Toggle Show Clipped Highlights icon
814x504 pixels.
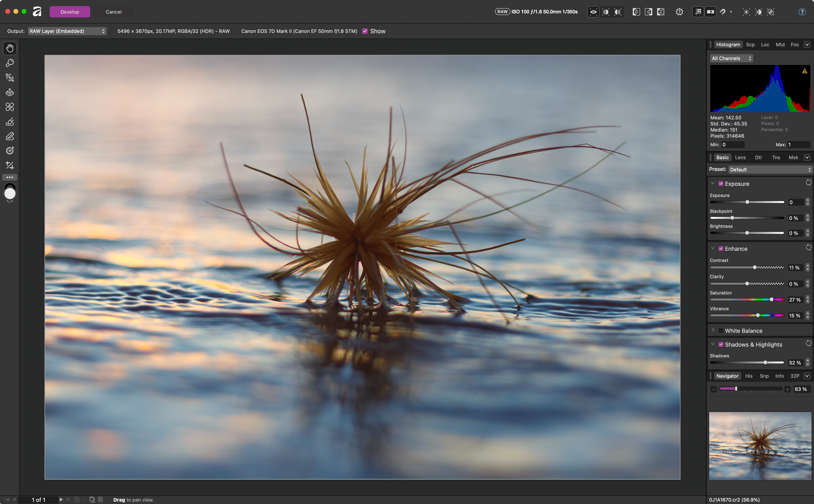tap(746, 12)
